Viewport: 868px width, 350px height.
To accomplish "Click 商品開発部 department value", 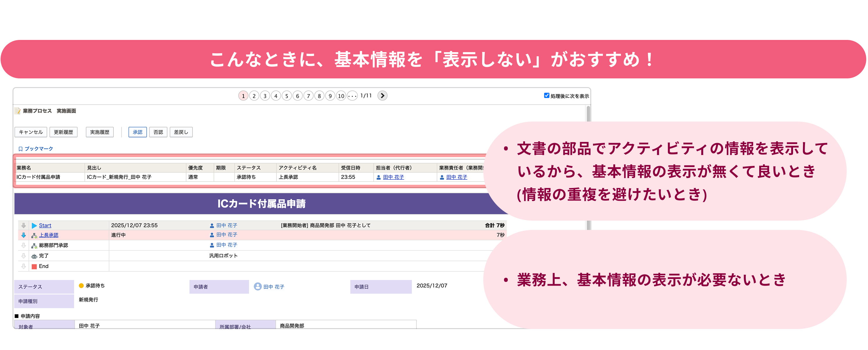I will point(292,326).
